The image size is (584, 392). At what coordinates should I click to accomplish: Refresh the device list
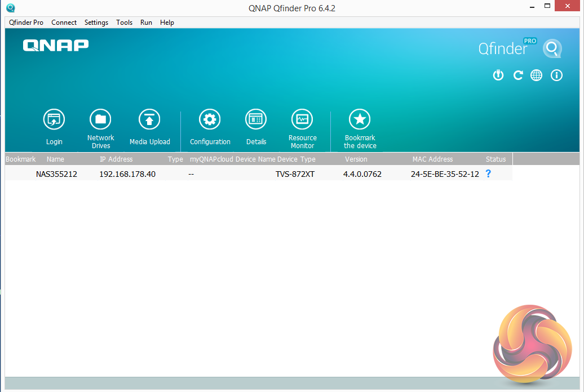[x=517, y=75]
